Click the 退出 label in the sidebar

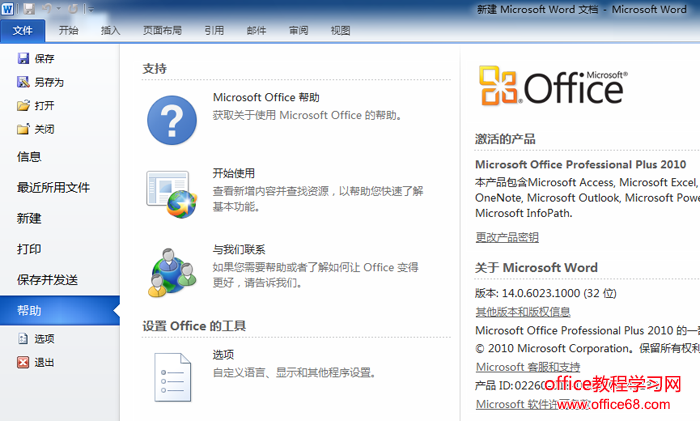point(45,363)
